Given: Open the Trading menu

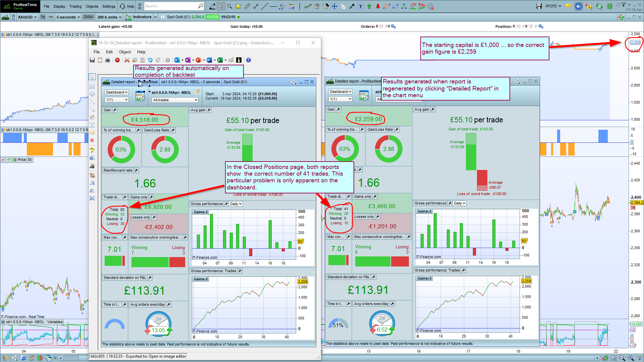Looking at the screenshot, I should [75, 6].
